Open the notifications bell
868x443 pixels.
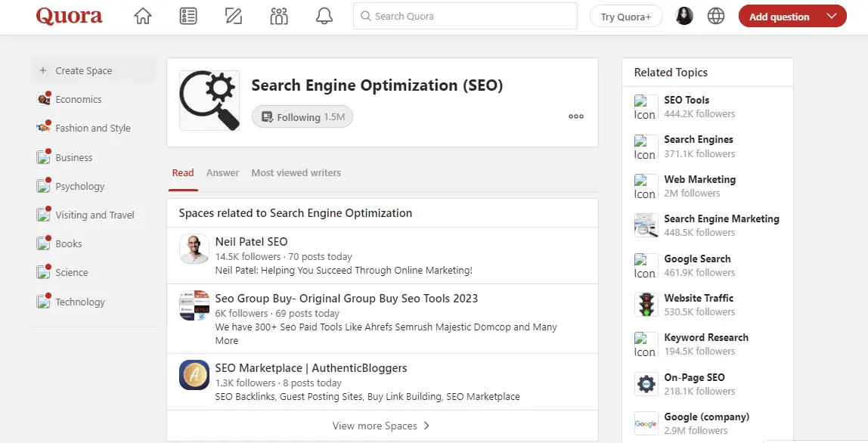coord(324,16)
